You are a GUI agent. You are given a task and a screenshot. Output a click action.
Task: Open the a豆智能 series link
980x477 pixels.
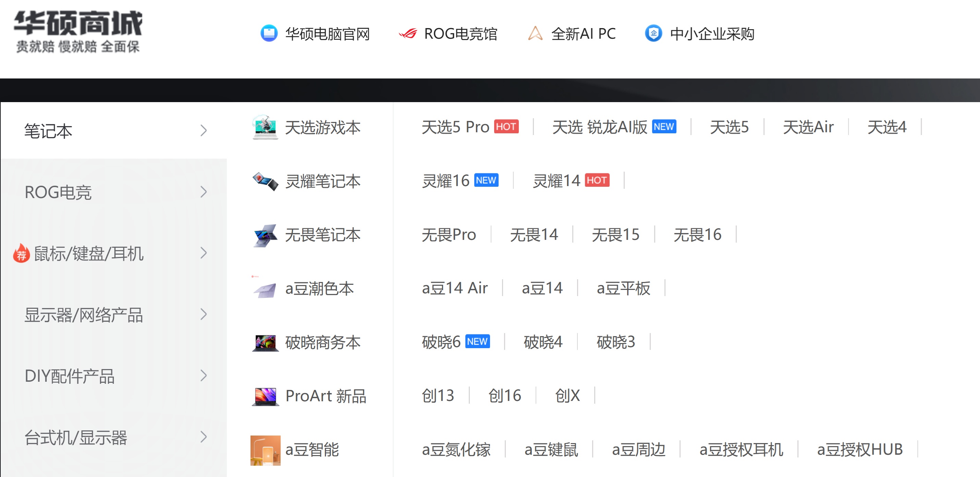312,450
